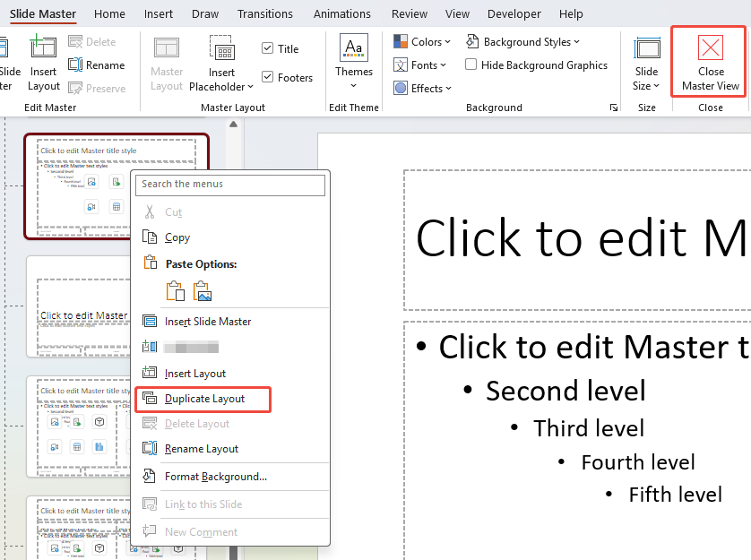Click the Insert Layout ribbon icon

click(43, 48)
